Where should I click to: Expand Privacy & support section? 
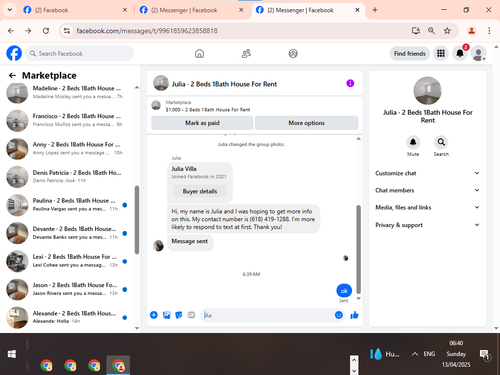[427, 225]
